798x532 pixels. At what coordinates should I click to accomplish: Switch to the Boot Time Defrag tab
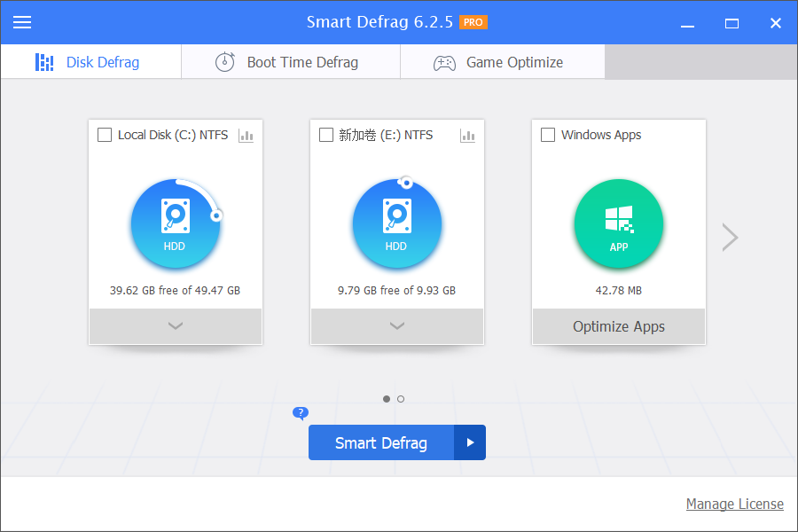point(291,62)
